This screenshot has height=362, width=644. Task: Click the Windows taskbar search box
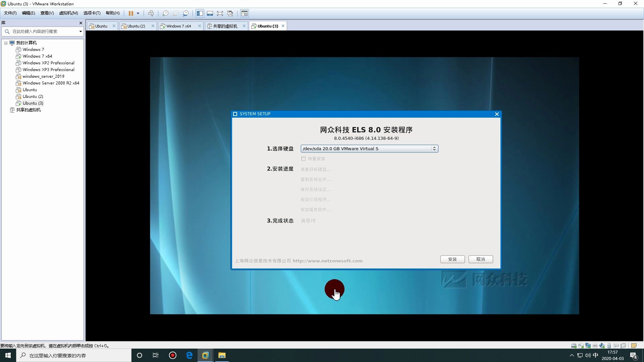pyautogui.click(x=74, y=355)
